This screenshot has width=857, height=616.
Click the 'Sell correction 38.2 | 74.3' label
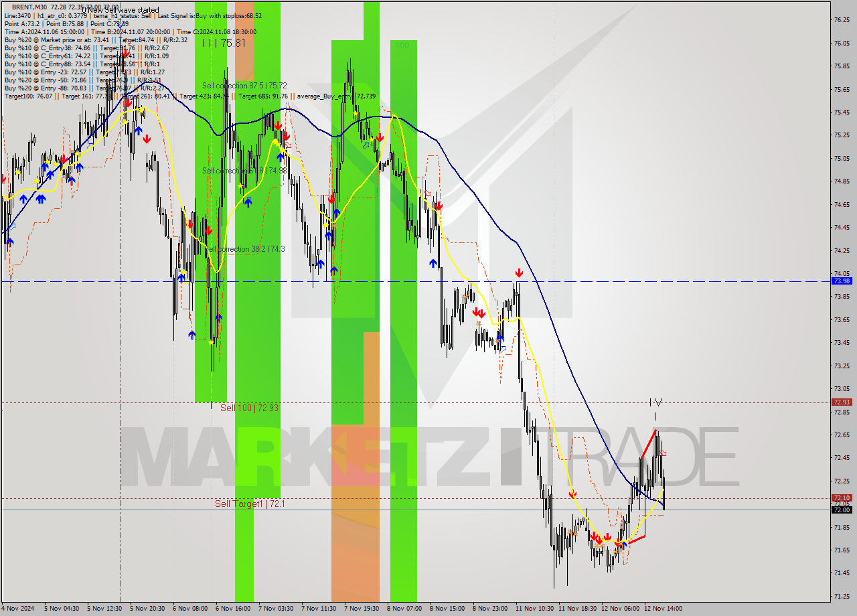[244, 249]
